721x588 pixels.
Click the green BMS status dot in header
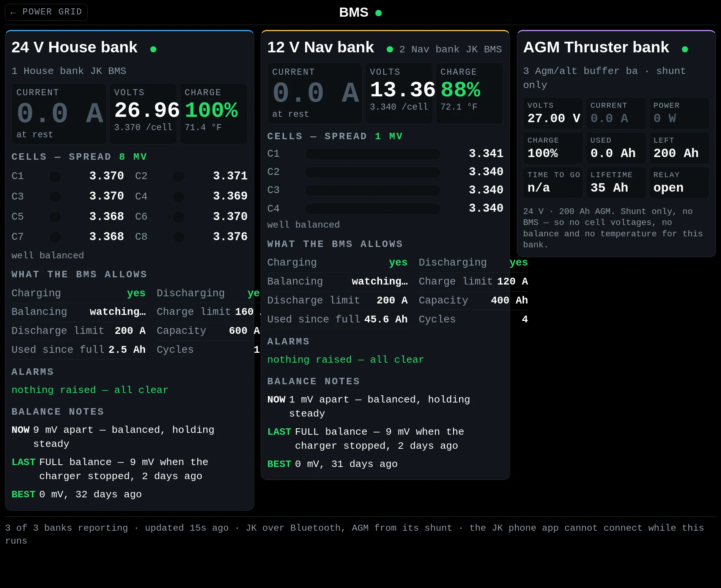[x=378, y=13]
